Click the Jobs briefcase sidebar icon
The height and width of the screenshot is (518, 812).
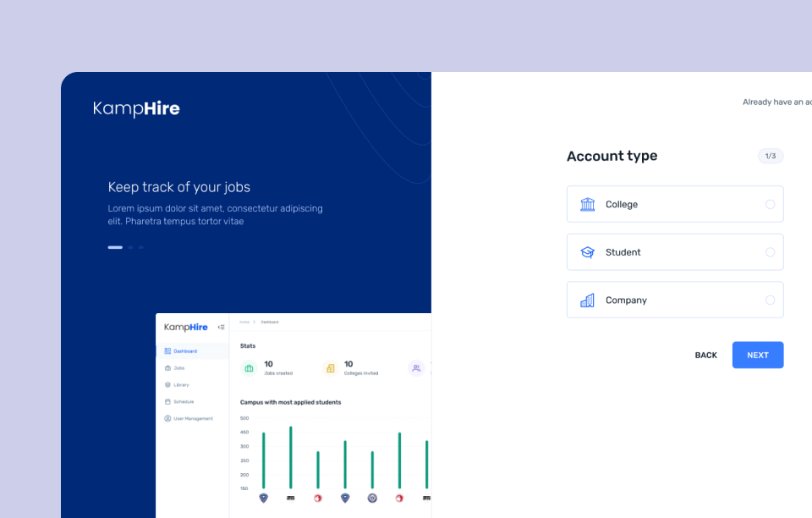[167, 368]
